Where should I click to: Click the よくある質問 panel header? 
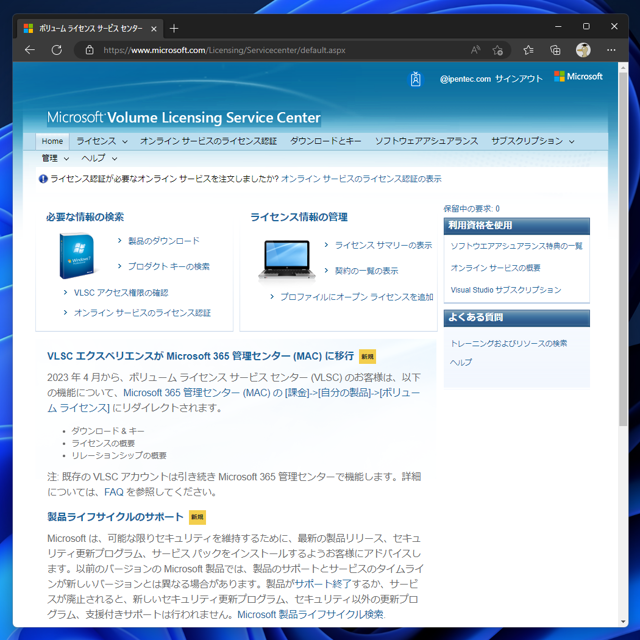[x=517, y=318]
